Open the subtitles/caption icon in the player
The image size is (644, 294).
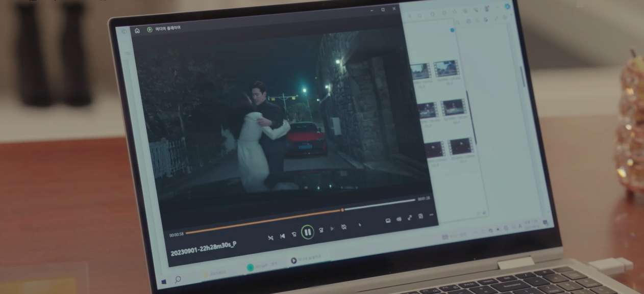click(387, 220)
